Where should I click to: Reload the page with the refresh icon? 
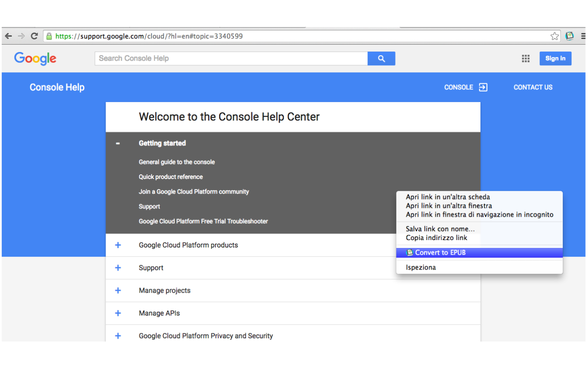tap(34, 36)
